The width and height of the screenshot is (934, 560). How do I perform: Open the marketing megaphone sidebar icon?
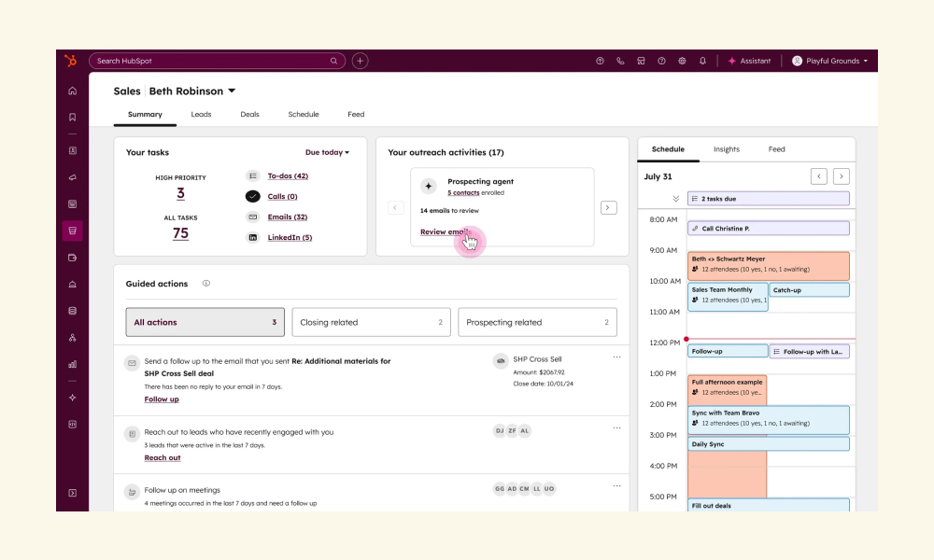pos(72,177)
